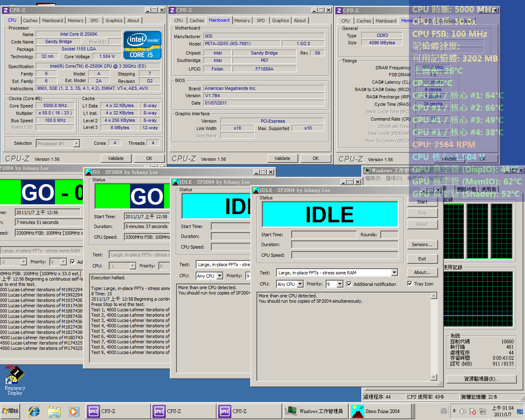Click the 'CPU 使用率: 49%' status bar entry
Image resolution: width=525 pixels, height=420 pixels.
coord(433,397)
